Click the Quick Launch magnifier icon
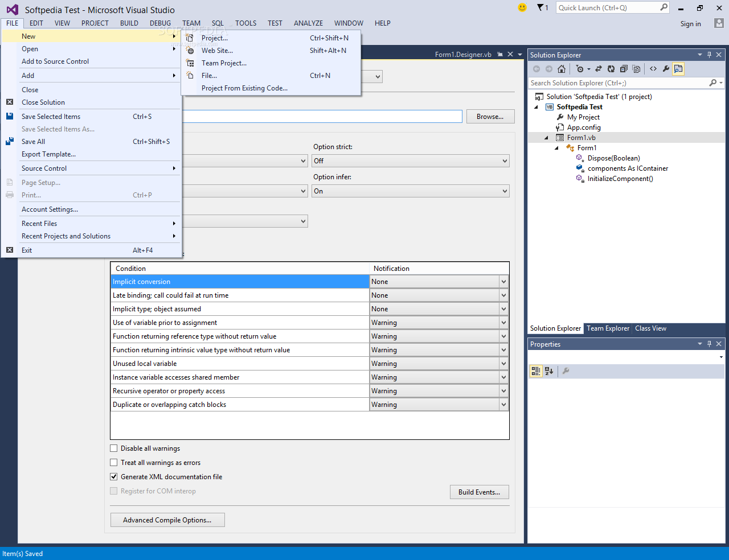Screen dimensions: 729x560 point(664,7)
